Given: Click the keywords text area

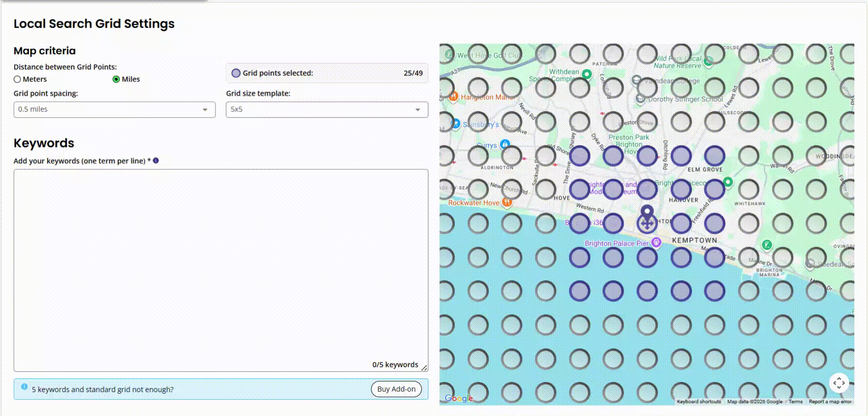Looking at the screenshot, I should pyautogui.click(x=221, y=270).
